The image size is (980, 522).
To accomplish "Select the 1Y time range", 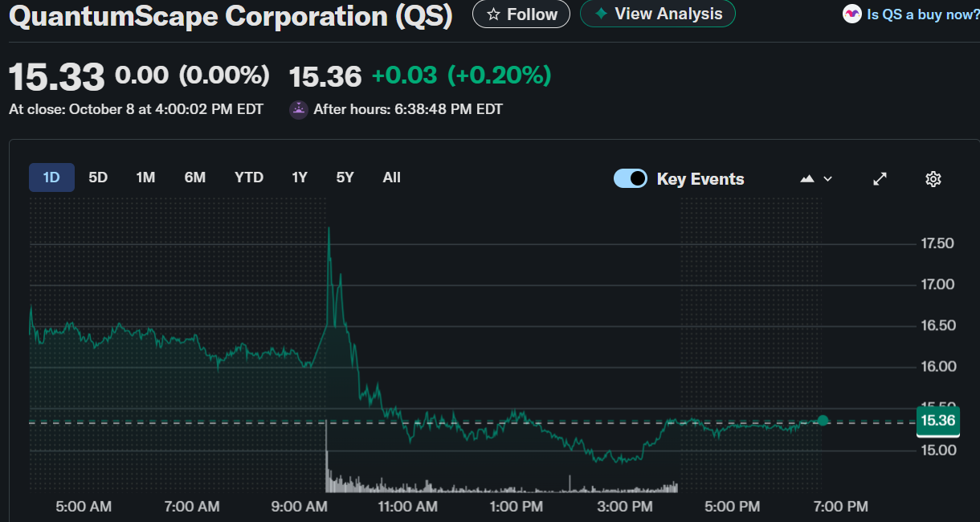I will pos(300,177).
